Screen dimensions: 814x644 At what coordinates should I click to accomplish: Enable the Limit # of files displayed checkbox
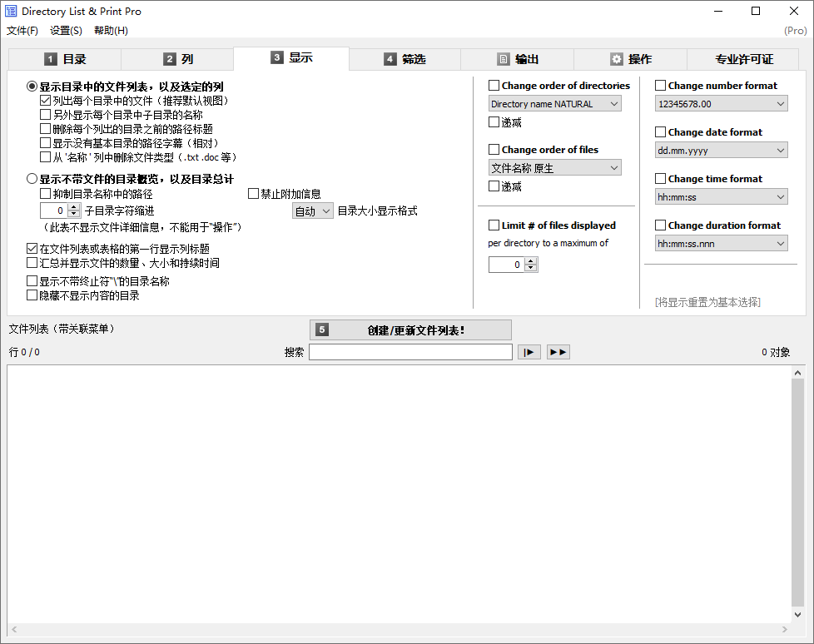point(493,225)
